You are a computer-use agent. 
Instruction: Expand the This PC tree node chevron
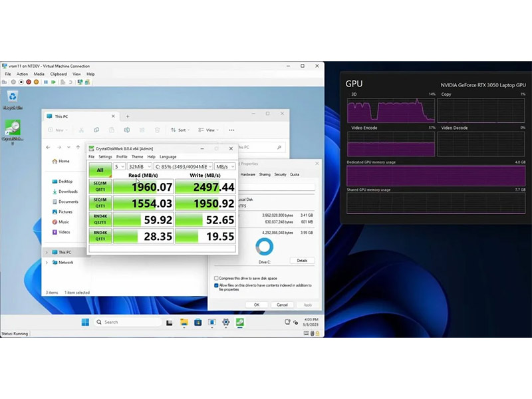pyautogui.click(x=47, y=253)
